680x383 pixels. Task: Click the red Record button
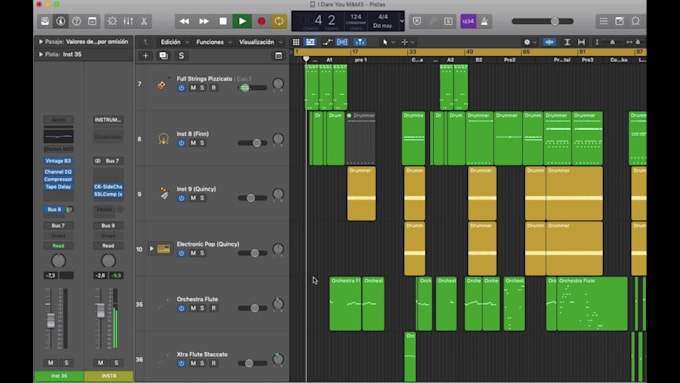(262, 21)
